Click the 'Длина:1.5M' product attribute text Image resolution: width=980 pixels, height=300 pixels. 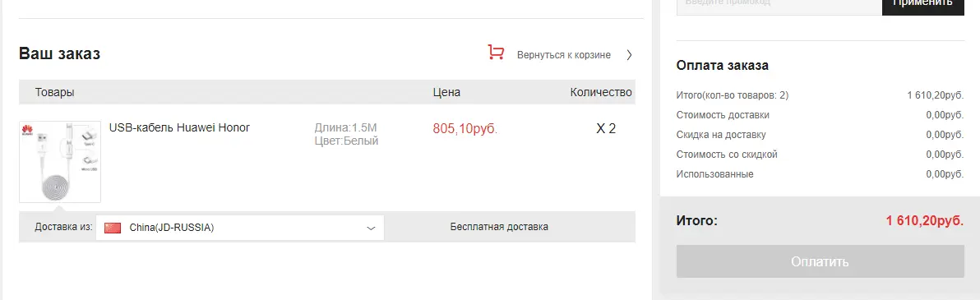point(345,128)
